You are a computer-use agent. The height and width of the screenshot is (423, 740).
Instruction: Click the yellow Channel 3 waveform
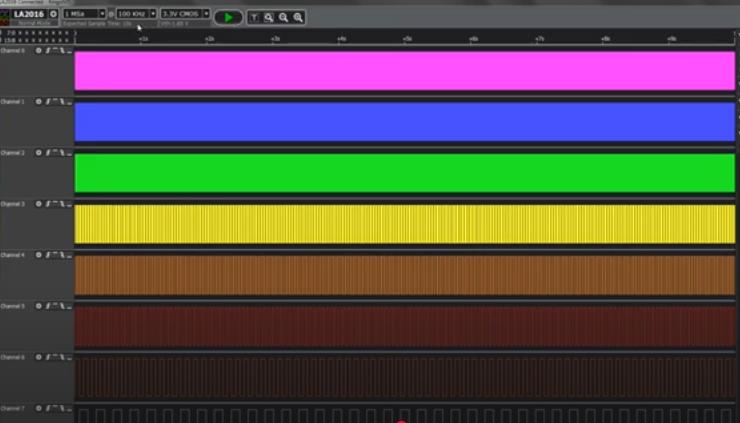click(404, 224)
